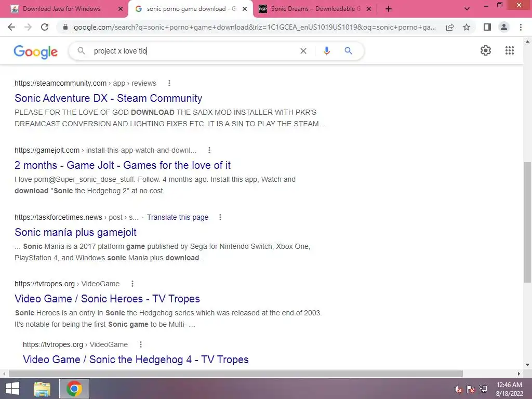The height and width of the screenshot is (399, 532).
Task: Click Translate this page link
Action: (x=178, y=217)
